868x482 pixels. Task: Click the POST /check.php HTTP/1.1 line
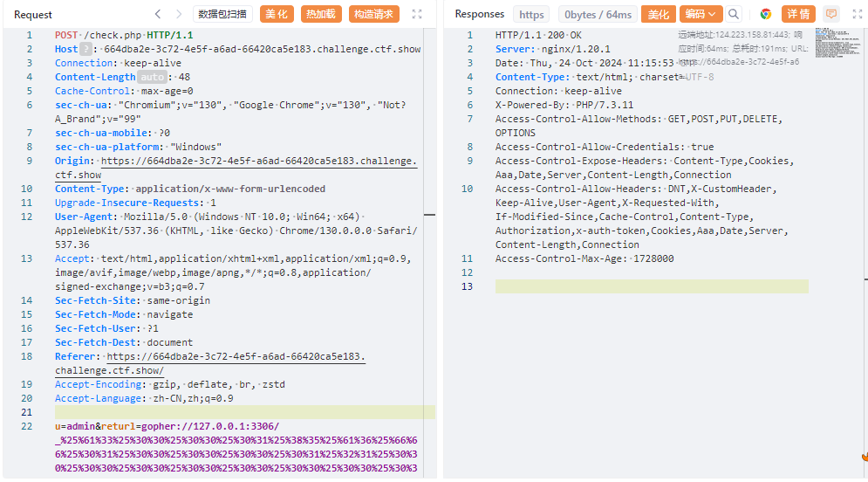tap(124, 35)
